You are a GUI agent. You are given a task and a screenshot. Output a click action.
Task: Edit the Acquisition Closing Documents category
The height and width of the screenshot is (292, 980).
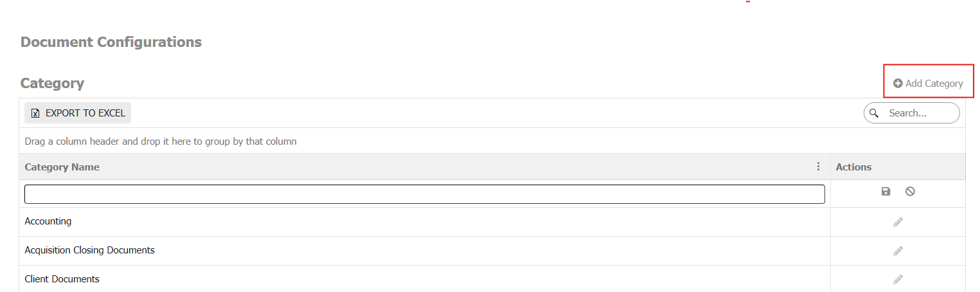898,251
